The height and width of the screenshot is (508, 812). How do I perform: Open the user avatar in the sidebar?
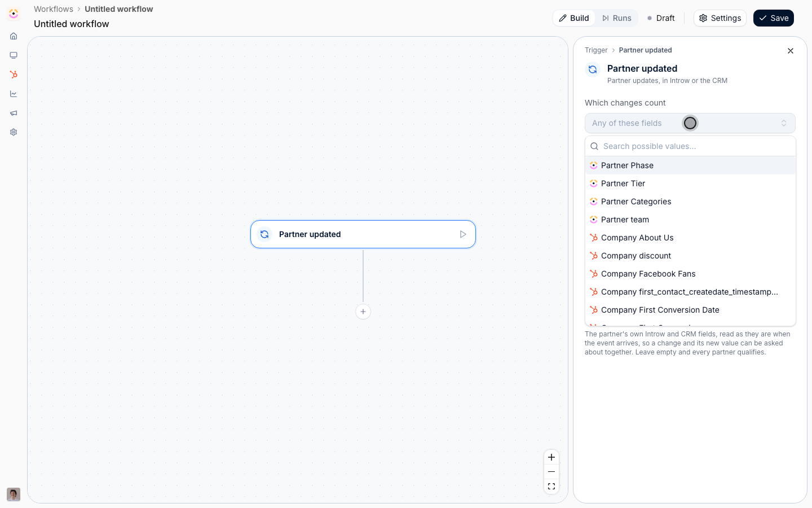tap(14, 494)
